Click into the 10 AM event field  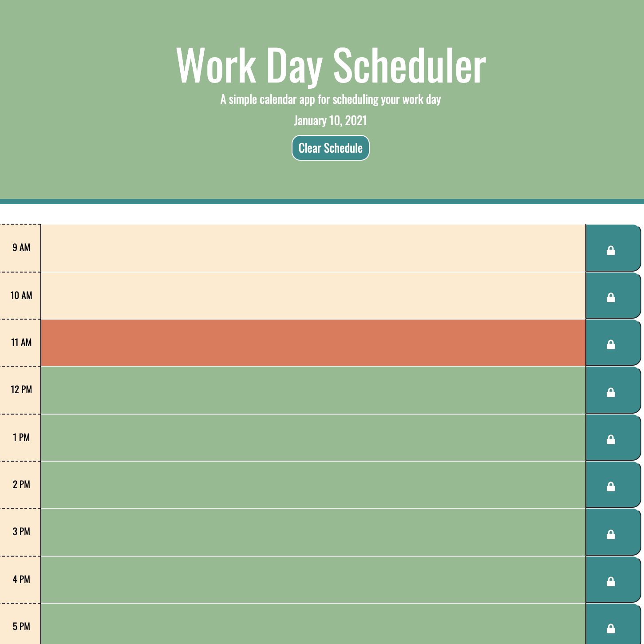(x=313, y=296)
